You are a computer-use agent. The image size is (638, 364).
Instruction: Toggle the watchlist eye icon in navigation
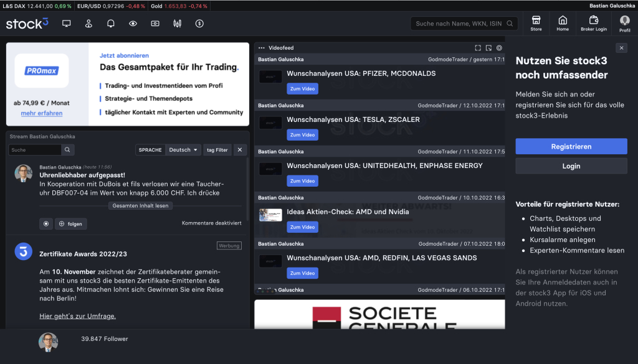click(x=133, y=24)
